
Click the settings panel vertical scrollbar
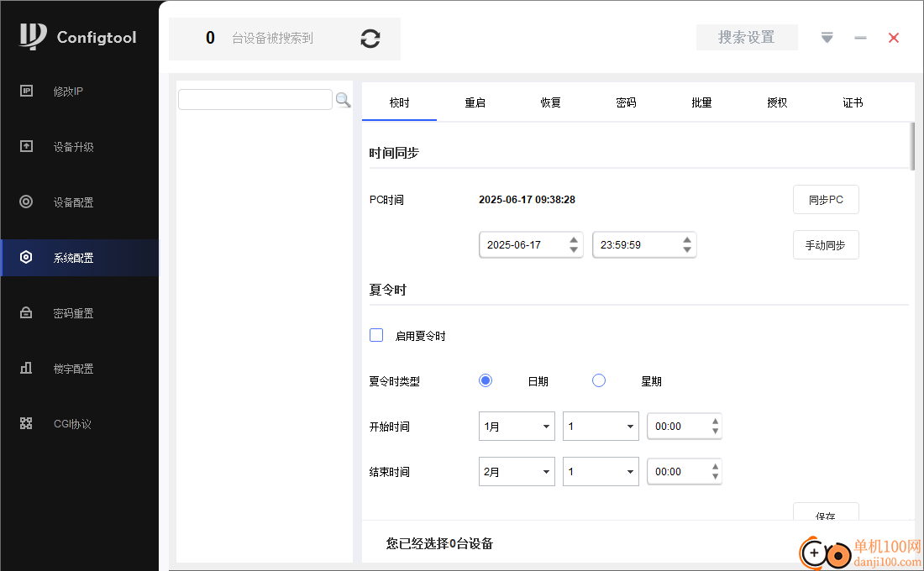[911, 145]
